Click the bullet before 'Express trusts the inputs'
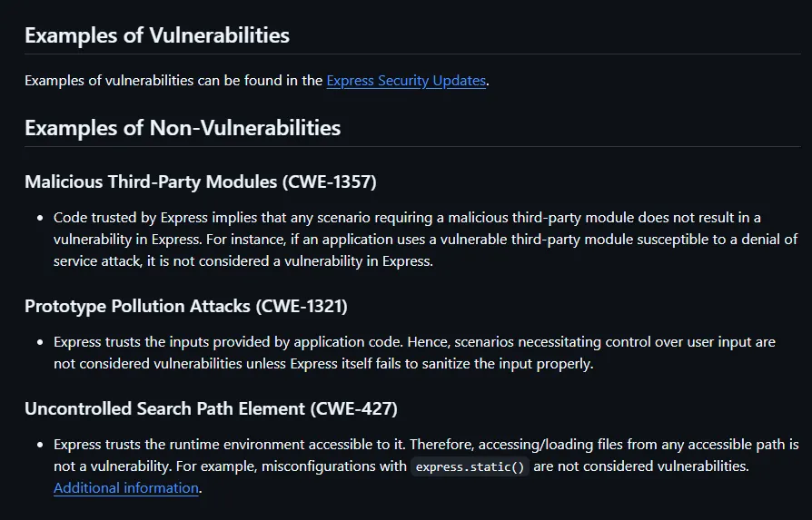Viewport: 812px width, 520px height. click(40, 342)
